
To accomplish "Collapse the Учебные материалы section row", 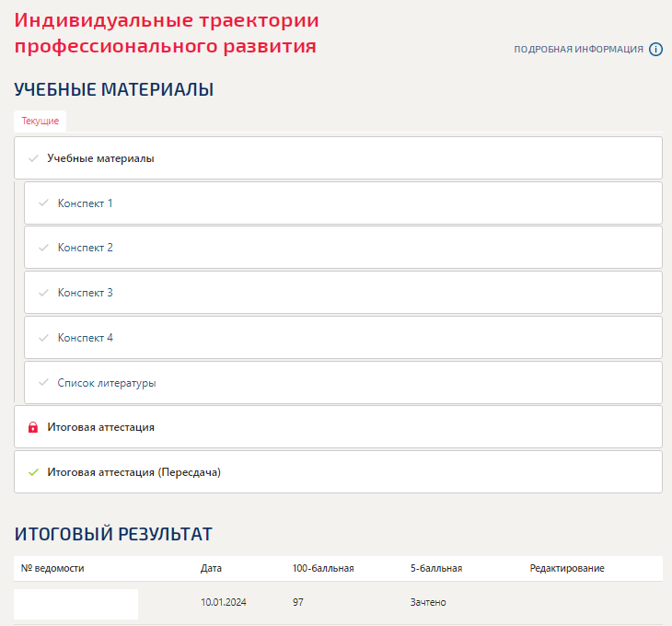I will click(338, 158).
